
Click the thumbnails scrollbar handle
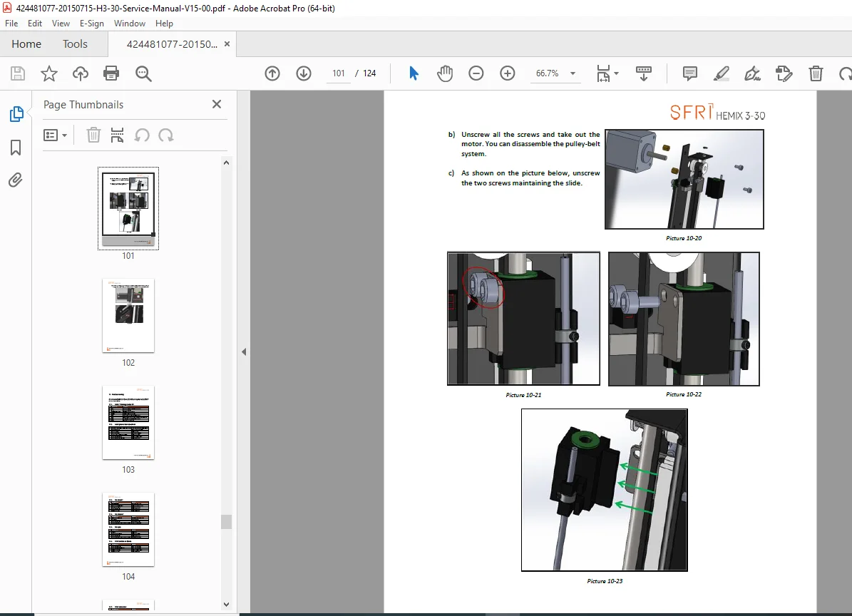227,521
